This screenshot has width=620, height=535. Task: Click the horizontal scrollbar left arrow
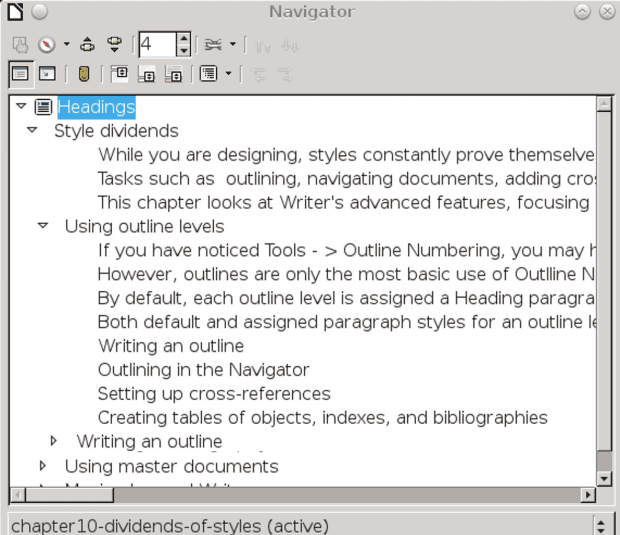pos(17,495)
